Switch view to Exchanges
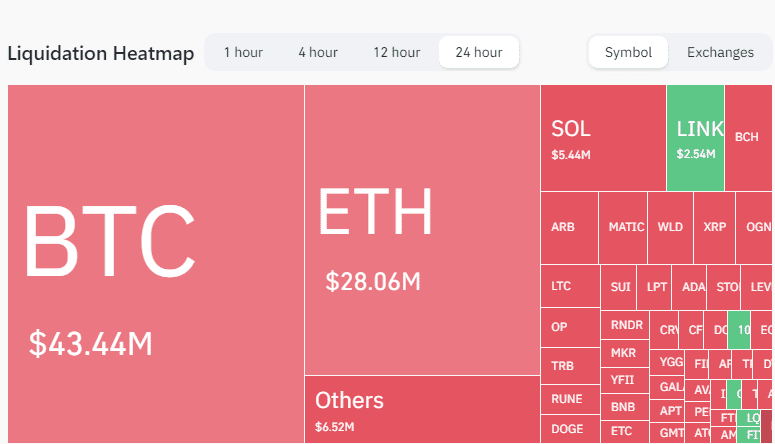The image size is (775, 444). click(720, 52)
